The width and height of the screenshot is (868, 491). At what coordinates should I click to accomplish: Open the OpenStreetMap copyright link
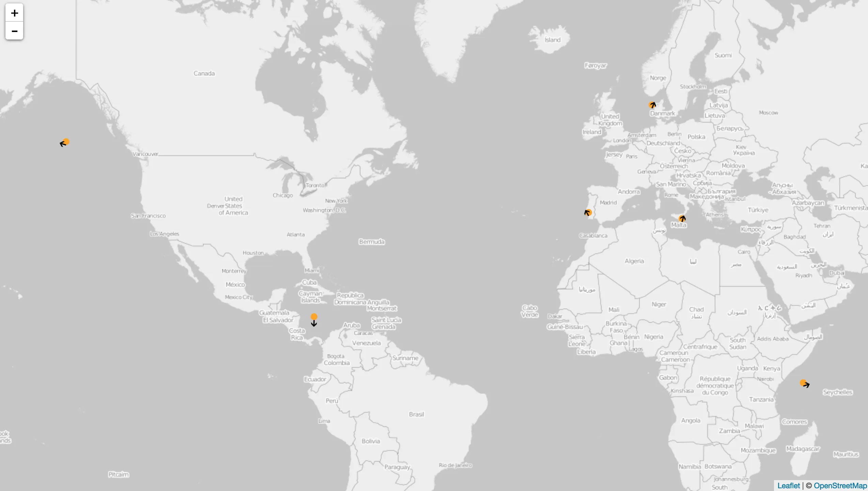pyautogui.click(x=840, y=486)
